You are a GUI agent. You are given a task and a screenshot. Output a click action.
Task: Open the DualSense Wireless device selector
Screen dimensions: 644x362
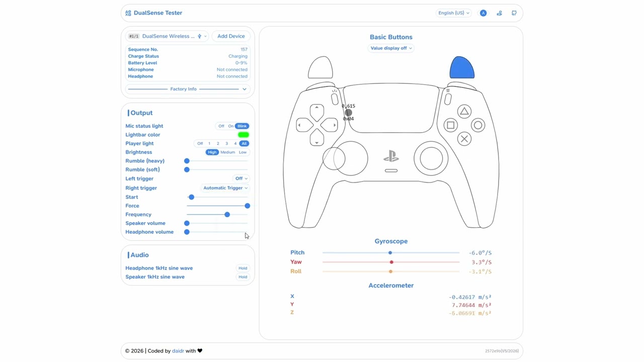tap(167, 36)
